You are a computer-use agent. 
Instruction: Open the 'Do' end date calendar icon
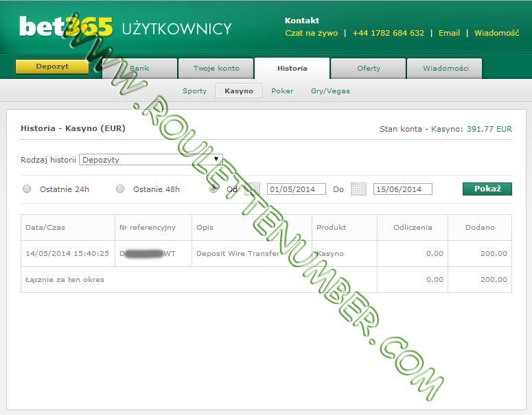pyautogui.click(x=358, y=189)
